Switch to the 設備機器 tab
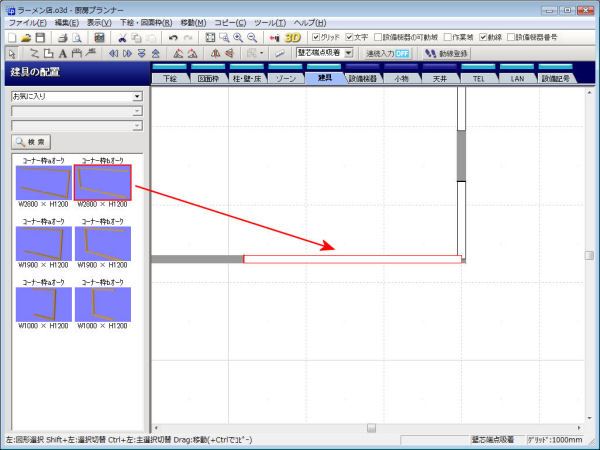The image size is (600, 450). point(363,77)
